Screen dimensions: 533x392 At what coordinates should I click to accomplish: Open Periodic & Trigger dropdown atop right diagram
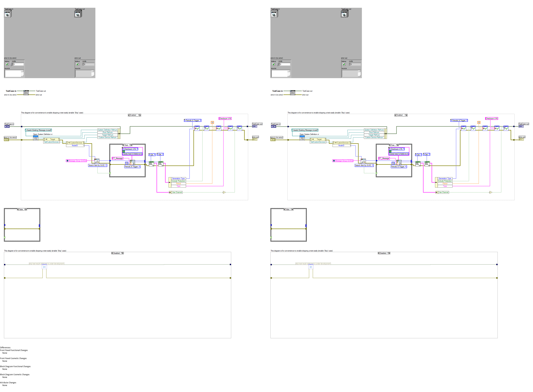(467, 120)
